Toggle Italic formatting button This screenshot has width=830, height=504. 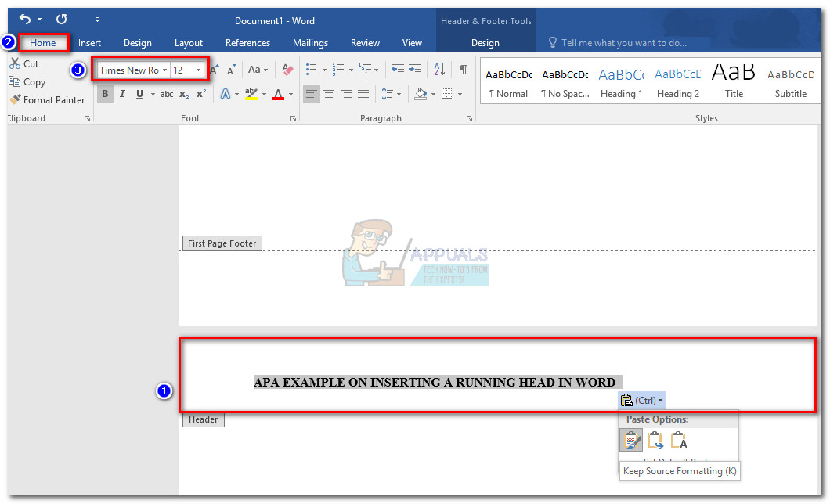click(x=122, y=94)
